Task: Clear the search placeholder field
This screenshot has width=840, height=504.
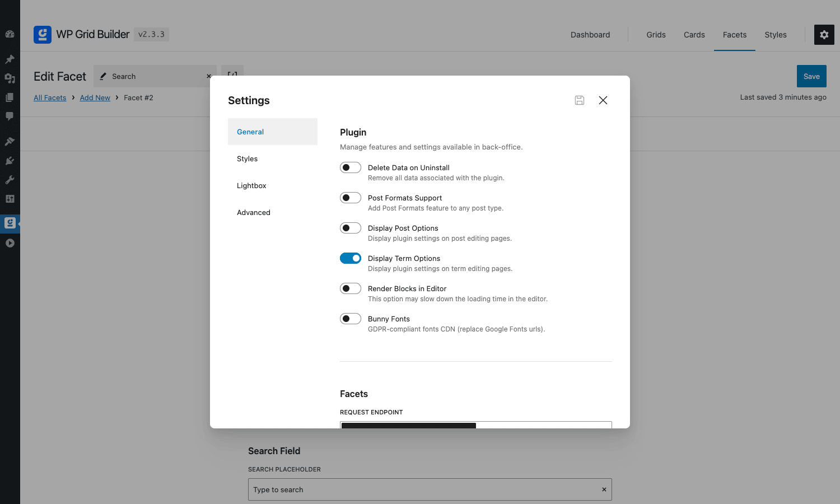Action: click(604, 489)
